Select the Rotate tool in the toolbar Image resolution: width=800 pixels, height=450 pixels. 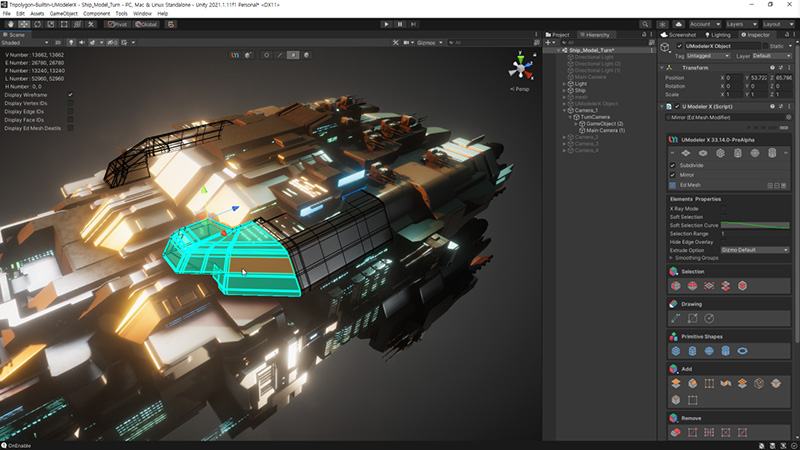(x=37, y=24)
